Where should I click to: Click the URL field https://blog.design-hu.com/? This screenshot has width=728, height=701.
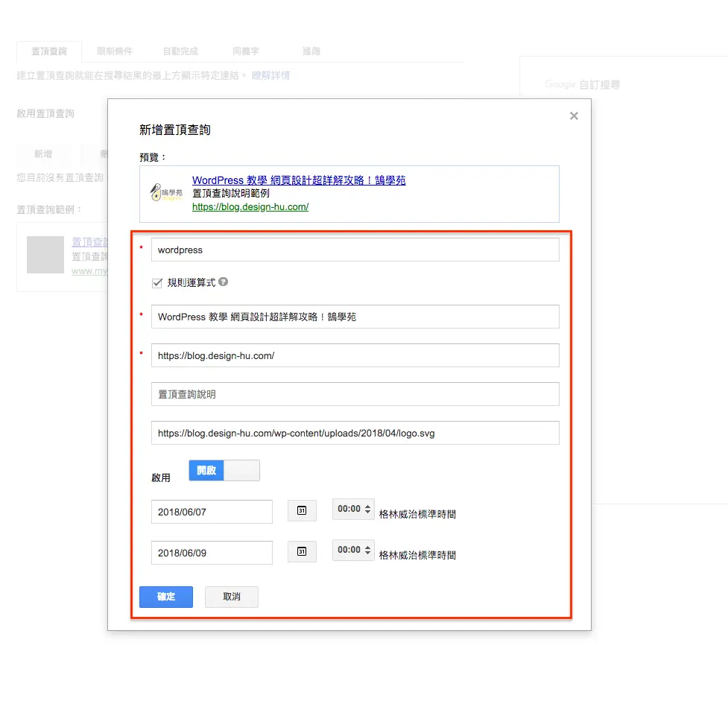(355, 355)
